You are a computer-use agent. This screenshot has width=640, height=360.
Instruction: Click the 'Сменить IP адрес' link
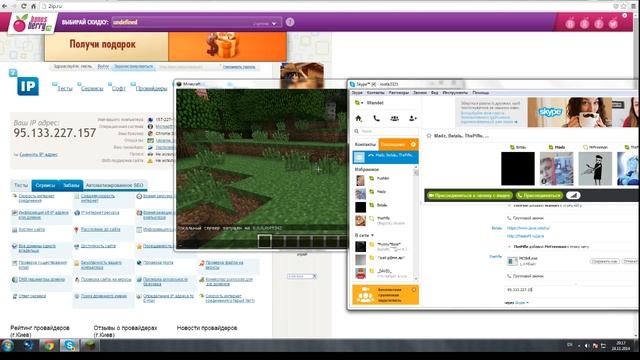(38, 154)
